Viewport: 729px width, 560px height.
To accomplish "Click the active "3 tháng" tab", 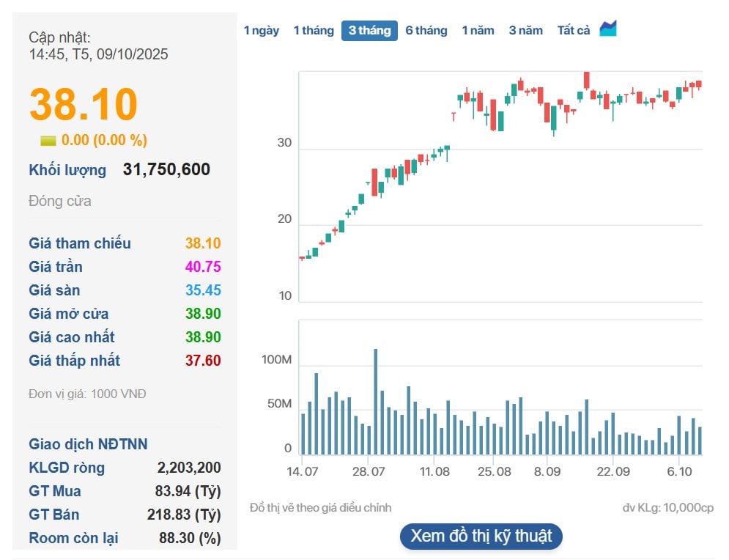I will pos(369,31).
